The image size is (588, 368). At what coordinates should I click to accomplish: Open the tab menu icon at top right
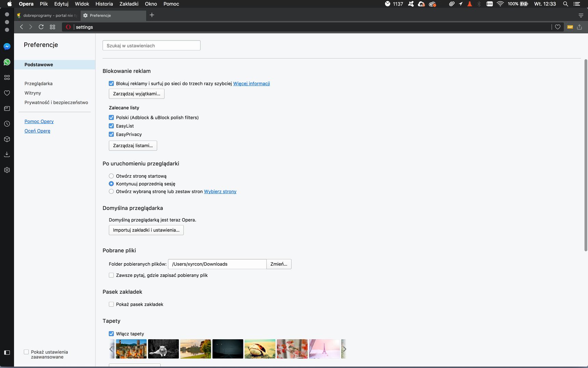point(581,15)
